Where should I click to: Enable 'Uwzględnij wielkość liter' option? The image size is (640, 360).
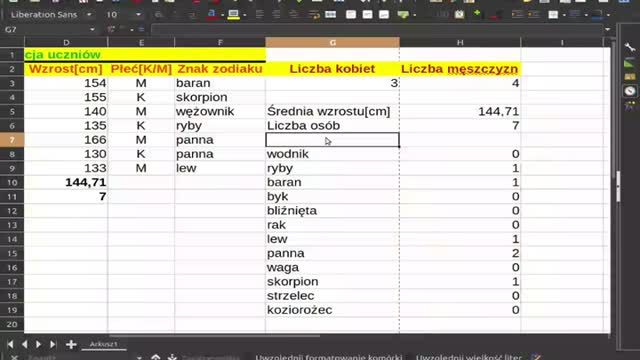point(469,358)
